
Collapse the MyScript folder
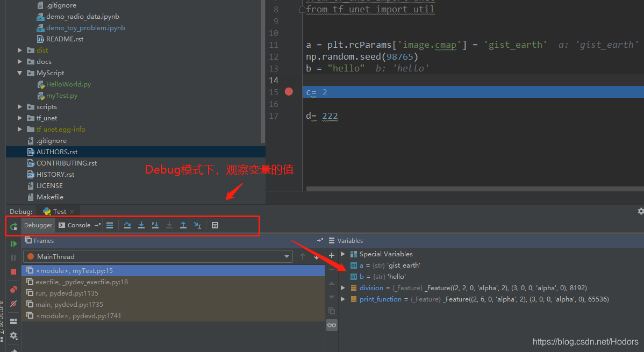pos(20,73)
